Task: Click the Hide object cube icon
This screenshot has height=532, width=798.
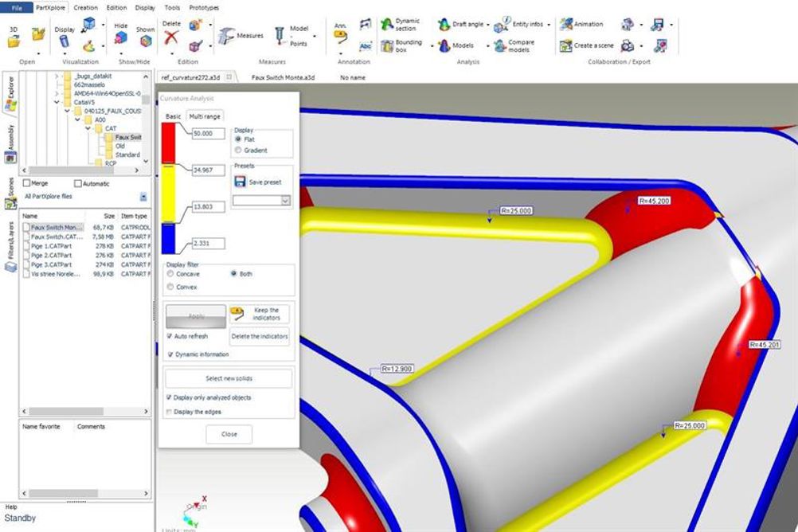Action: pos(121,39)
